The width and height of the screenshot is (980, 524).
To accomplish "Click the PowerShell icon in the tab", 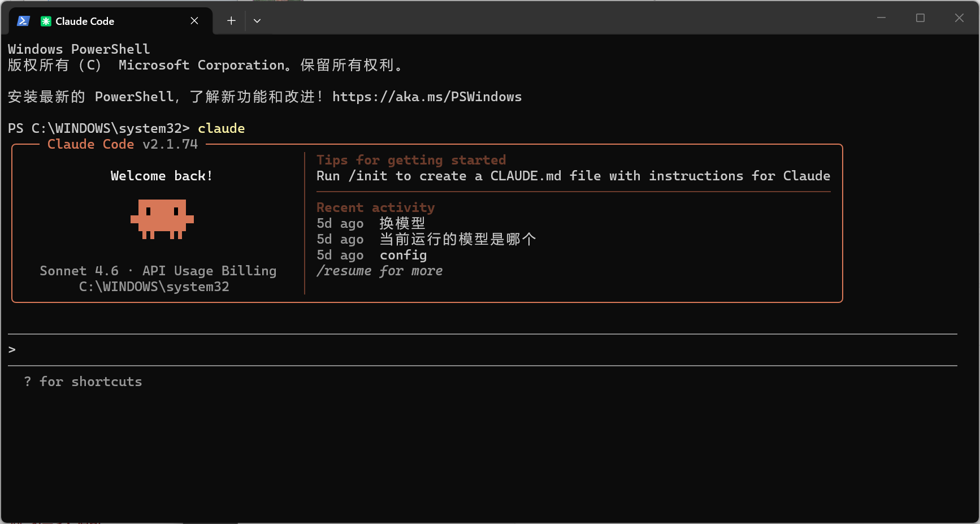I will coord(23,21).
